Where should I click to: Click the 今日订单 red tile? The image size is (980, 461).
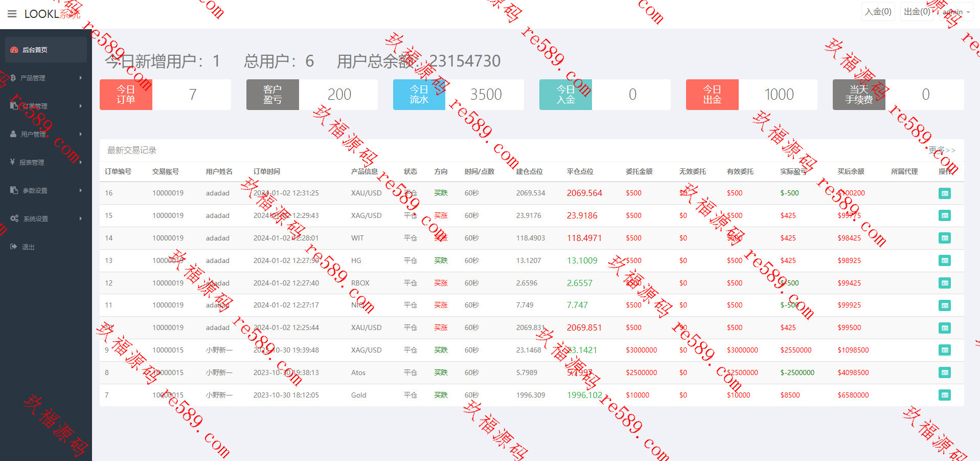[126, 95]
